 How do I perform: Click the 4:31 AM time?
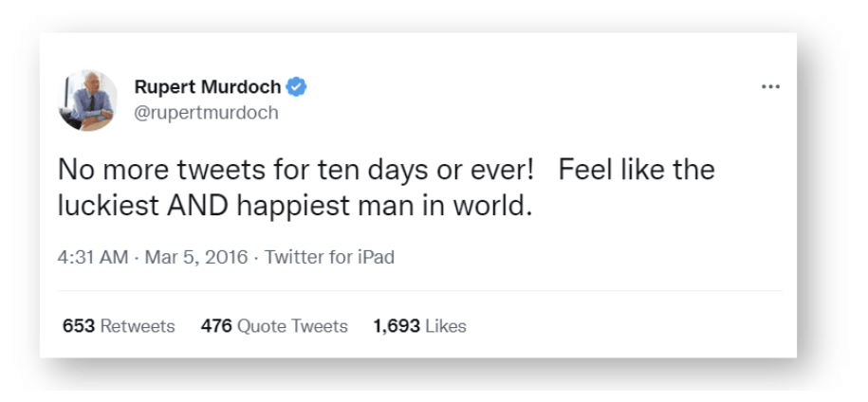click(x=92, y=257)
